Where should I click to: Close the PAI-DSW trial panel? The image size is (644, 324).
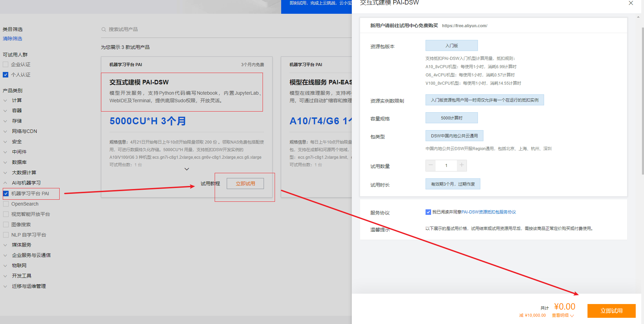631,3
